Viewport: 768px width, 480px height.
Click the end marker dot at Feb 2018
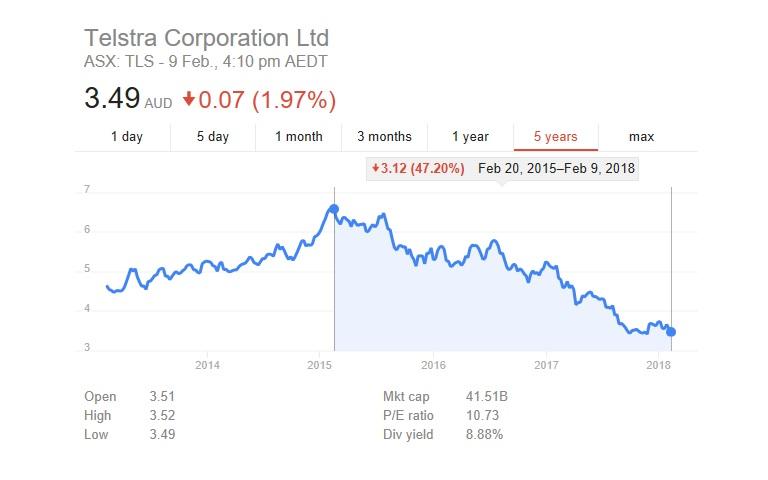pyautogui.click(x=671, y=332)
